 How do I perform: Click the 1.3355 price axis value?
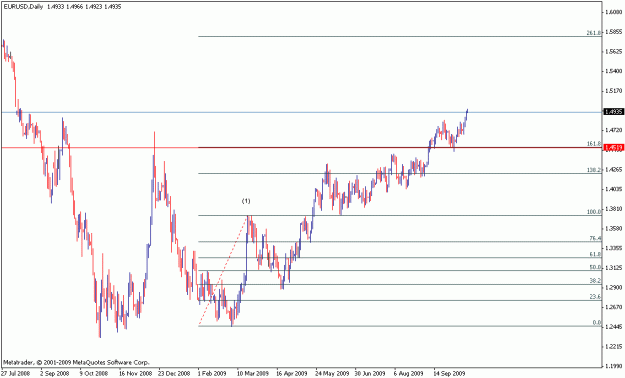pyautogui.click(x=614, y=248)
